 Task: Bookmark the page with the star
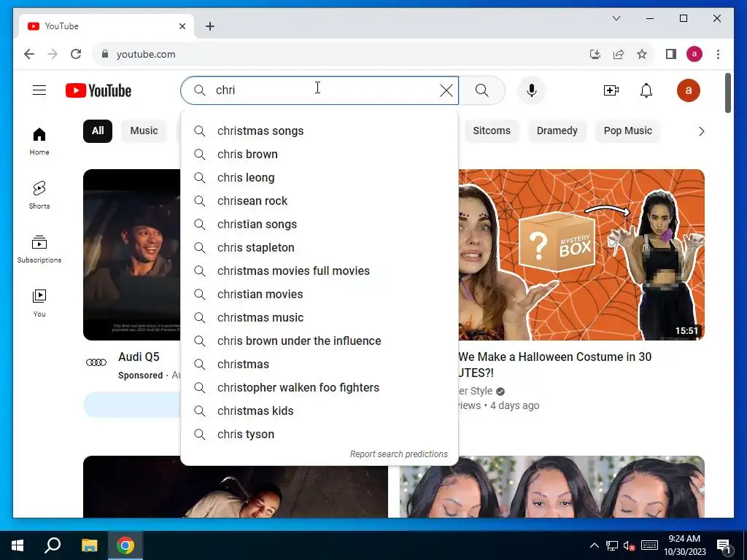coord(642,54)
